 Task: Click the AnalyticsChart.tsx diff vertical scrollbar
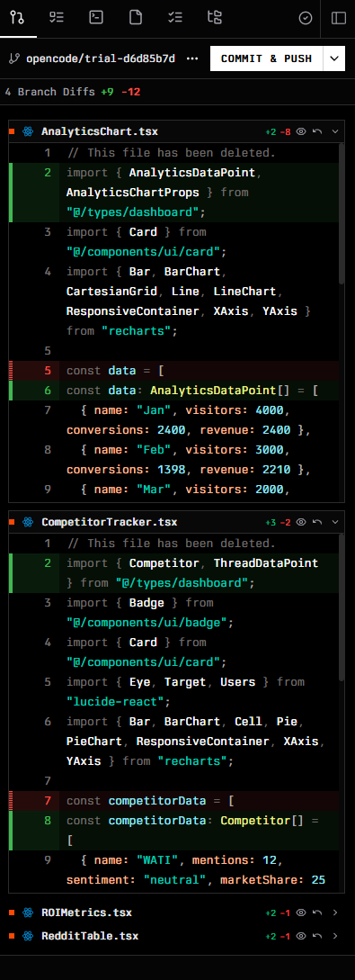tap(342, 214)
